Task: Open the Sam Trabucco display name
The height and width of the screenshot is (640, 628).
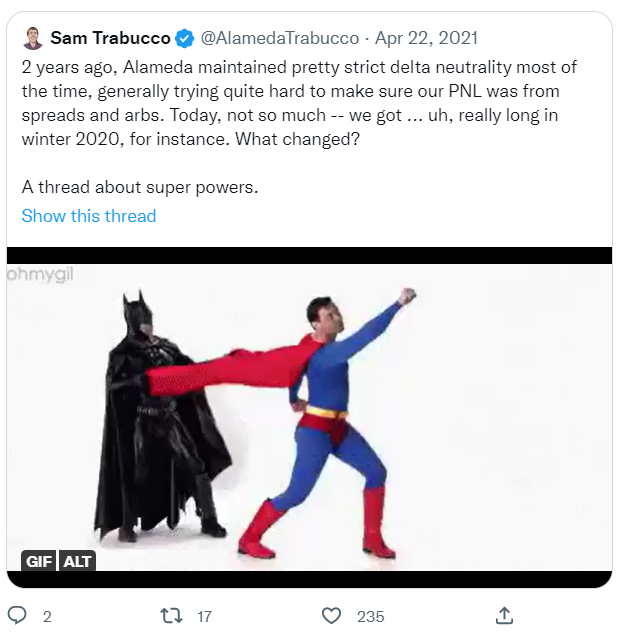Action: tap(110, 39)
